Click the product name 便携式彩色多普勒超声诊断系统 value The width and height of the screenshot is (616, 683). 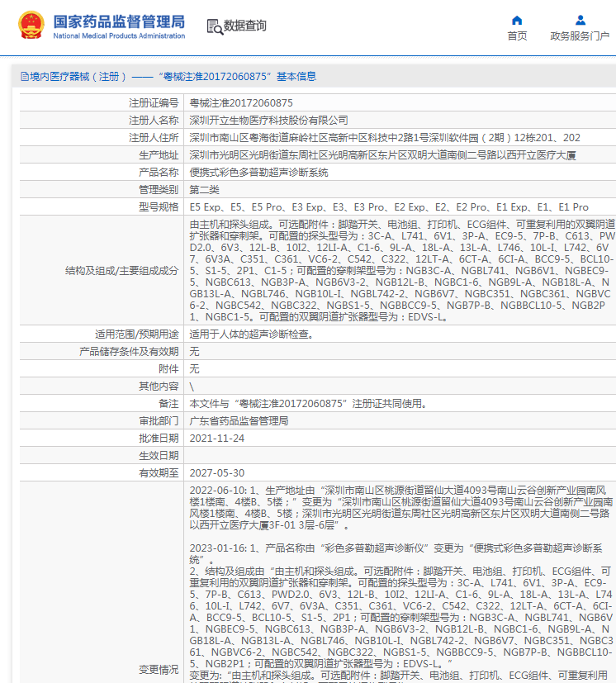pos(259,173)
